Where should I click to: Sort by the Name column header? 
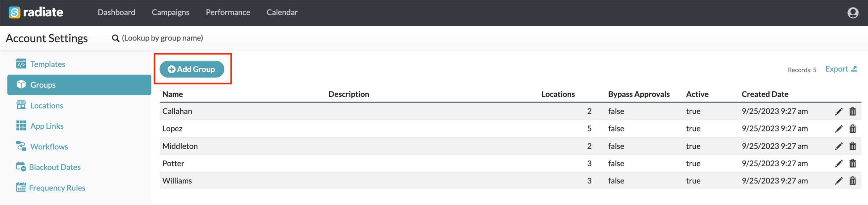[x=172, y=94]
